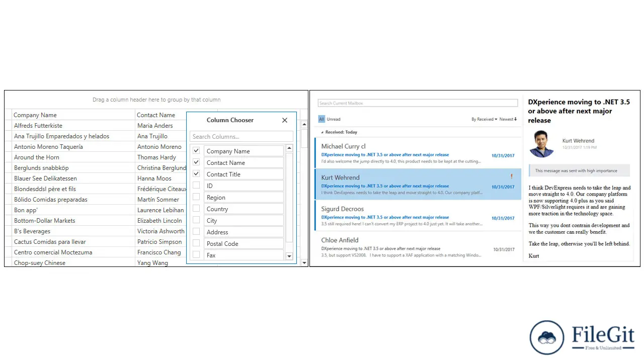Select the Elizabeth Lincoln contact cell

point(160,220)
